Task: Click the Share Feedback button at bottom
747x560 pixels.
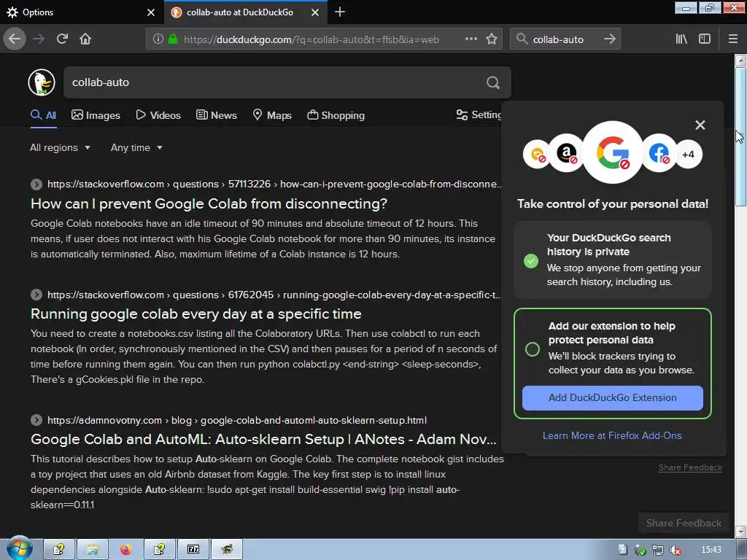Action: coord(684,523)
